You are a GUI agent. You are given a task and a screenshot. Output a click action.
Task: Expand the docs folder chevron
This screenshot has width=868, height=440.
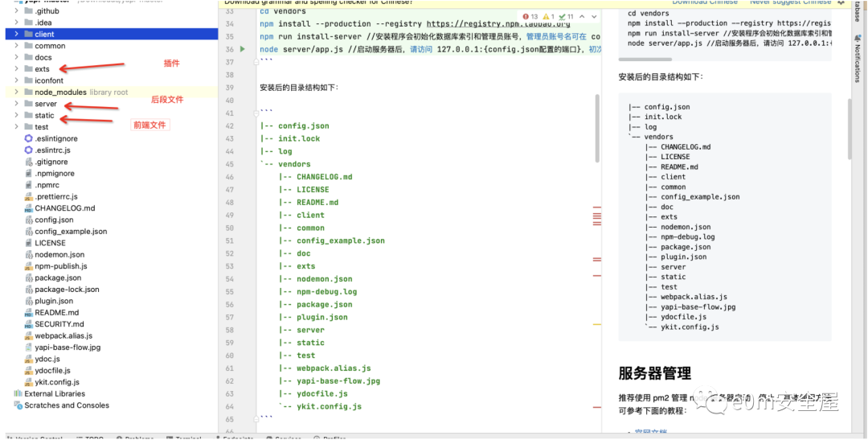pos(17,58)
